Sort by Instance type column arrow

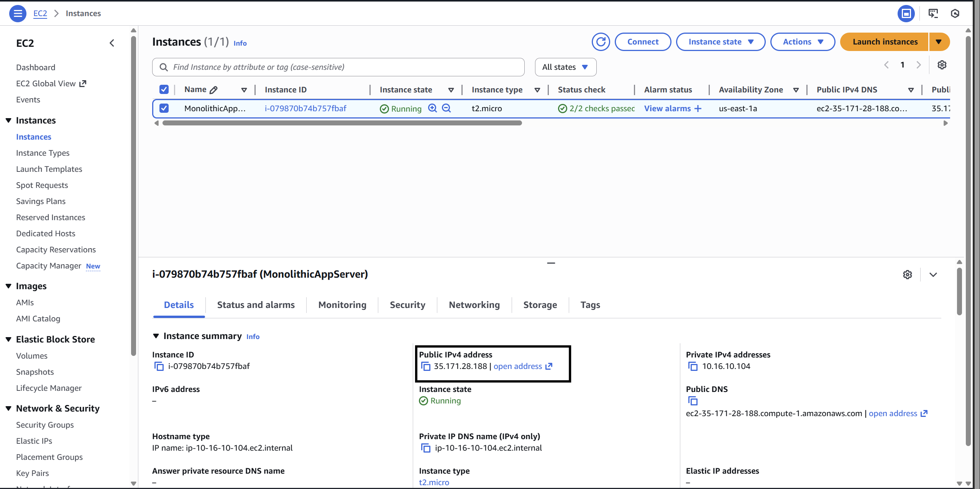(537, 90)
